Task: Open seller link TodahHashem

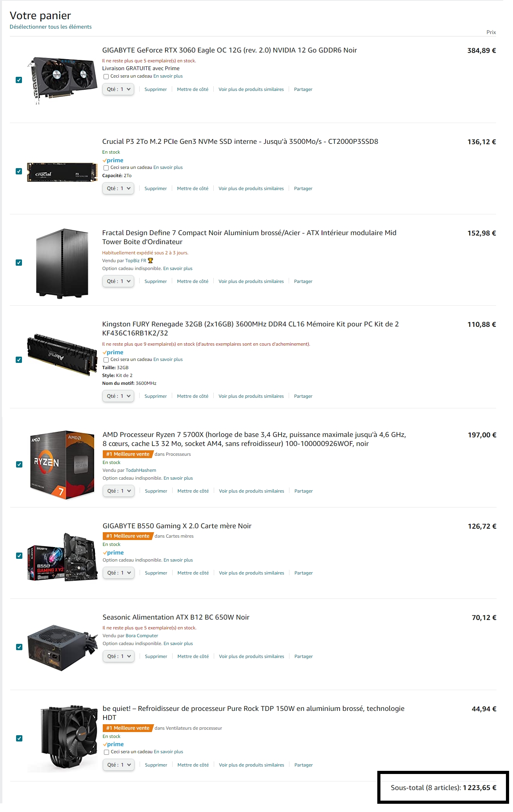Action: pos(141,470)
